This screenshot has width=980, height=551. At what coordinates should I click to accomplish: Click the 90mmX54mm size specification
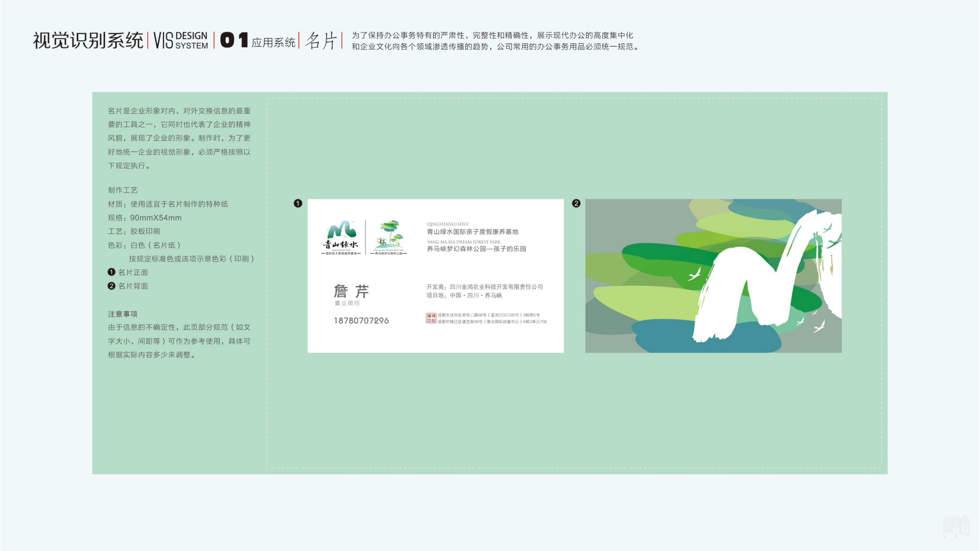click(156, 218)
